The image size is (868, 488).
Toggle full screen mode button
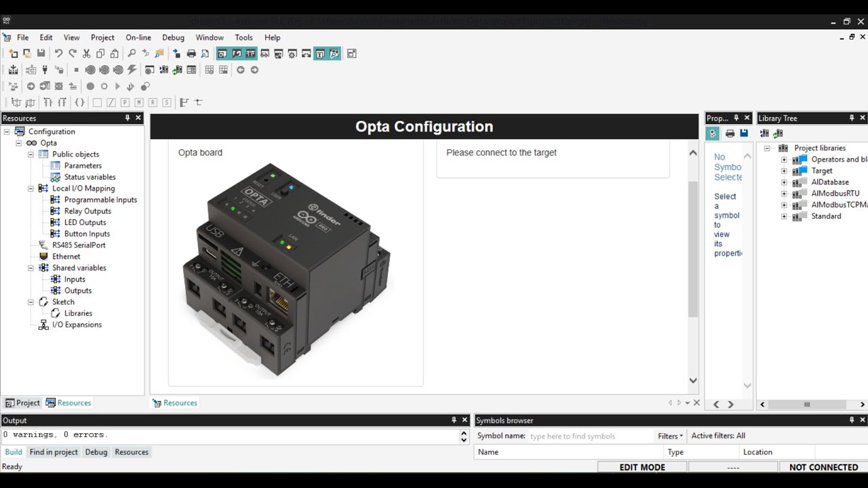pyautogui.click(x=351, y=54)
